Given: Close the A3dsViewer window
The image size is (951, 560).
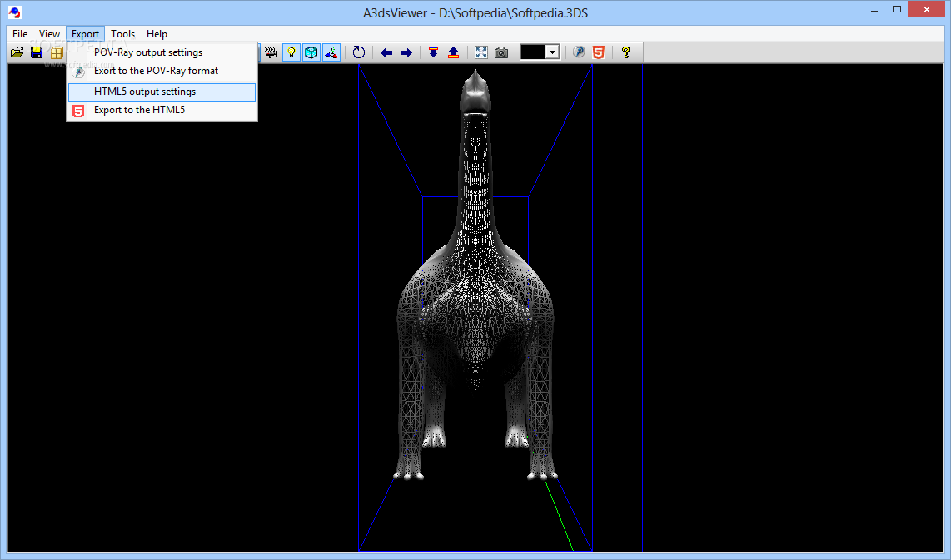Looking at the screenshot, I should pyautogui.click(x=926, y=10).
